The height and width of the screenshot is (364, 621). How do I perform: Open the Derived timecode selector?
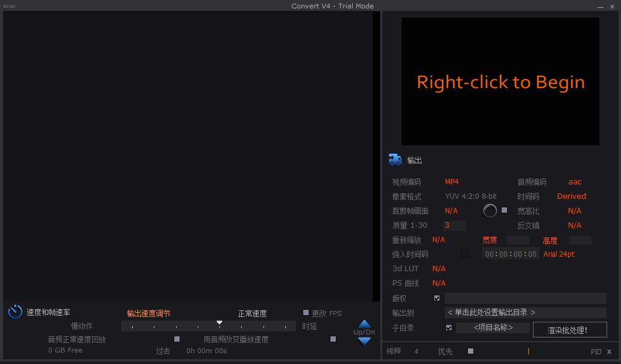click(571, 196)
